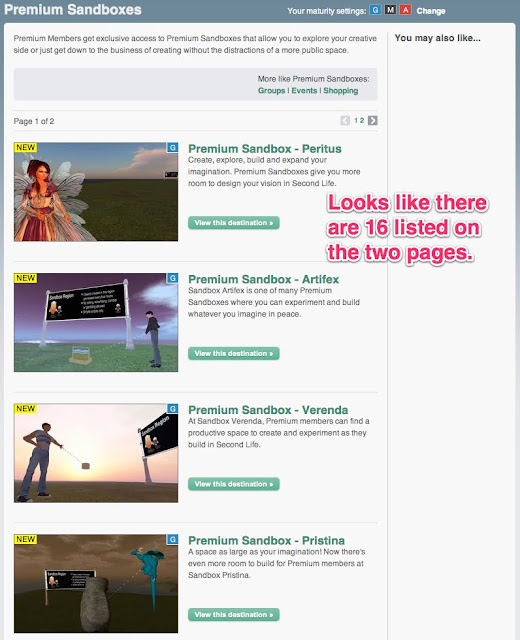Click the Verenda sunset thumbnail
Viewport: 520px width, 640px height.
(96, 453)
